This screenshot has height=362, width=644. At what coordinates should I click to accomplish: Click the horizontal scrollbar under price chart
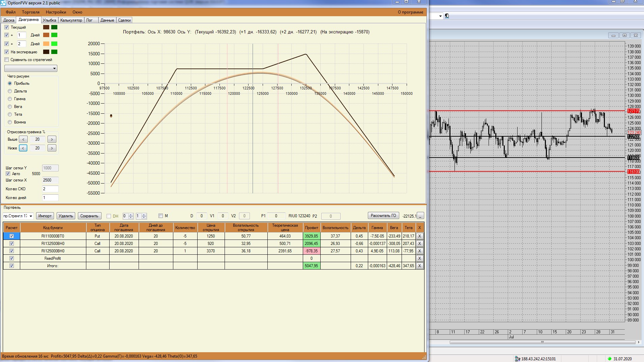pyautogui.click(x=543, y=342)
